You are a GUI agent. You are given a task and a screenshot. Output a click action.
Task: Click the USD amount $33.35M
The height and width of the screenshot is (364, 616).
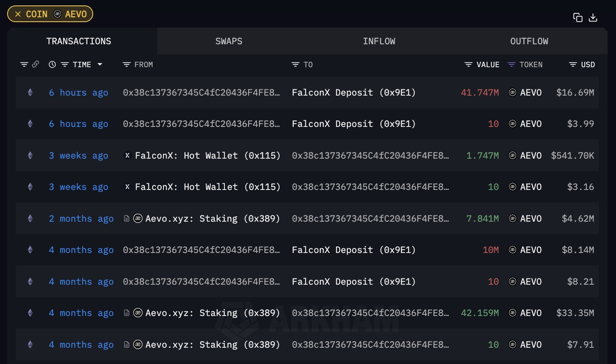click(x=575, y=313)
